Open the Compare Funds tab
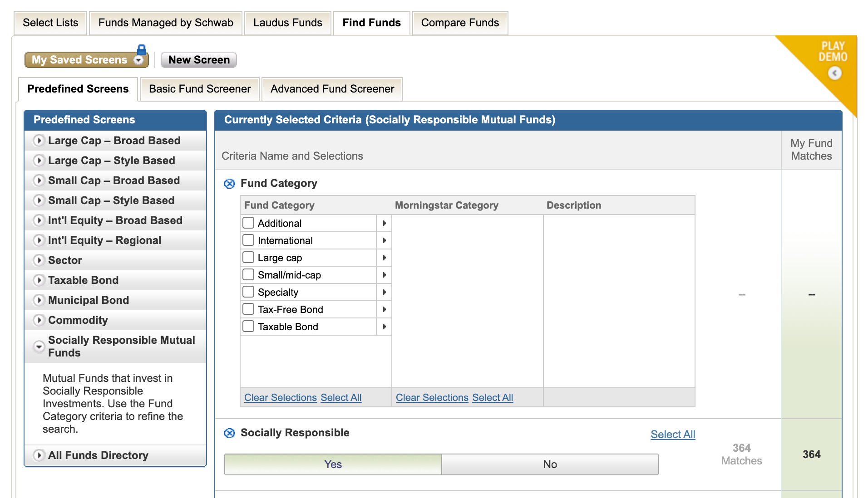Viewport: 868px width, 498px height. pyautogui.click(x=459, y=23)
